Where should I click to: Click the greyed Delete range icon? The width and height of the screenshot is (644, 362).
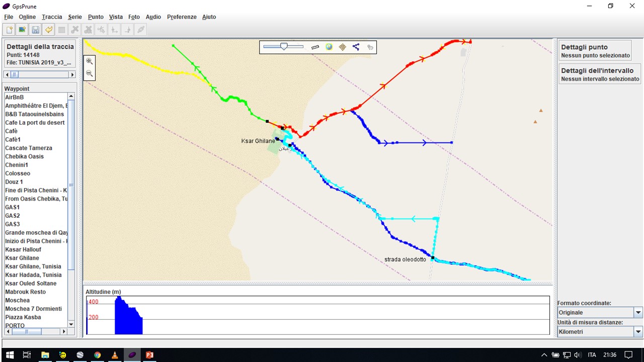coord(88,30)
